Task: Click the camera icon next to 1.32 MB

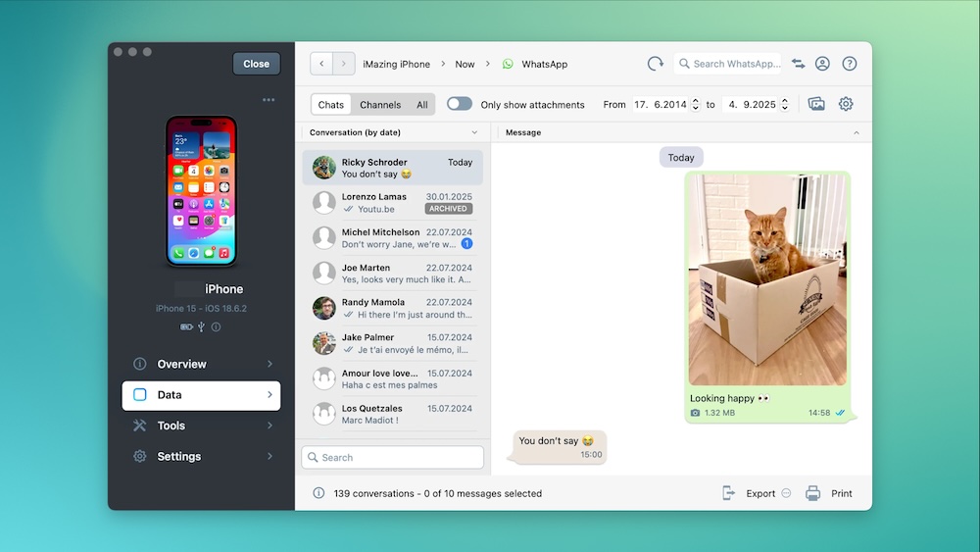Action: [695, 413]
